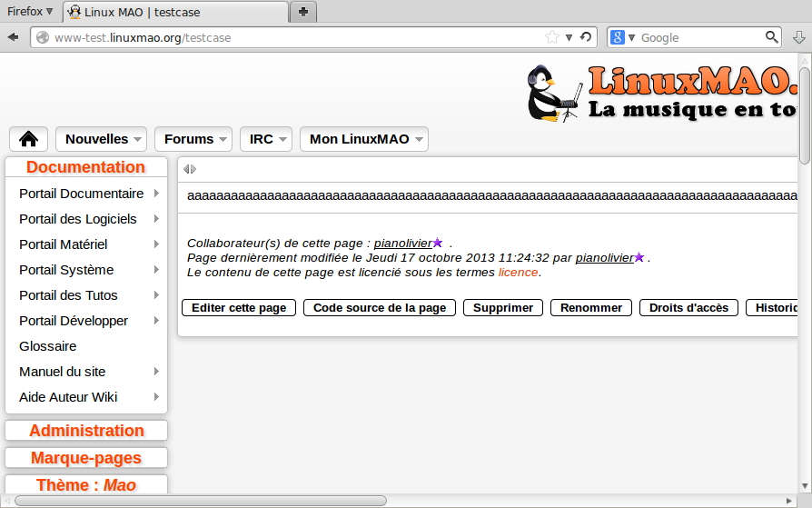Open the IRC dropdown menu

(x=266, y=139)
